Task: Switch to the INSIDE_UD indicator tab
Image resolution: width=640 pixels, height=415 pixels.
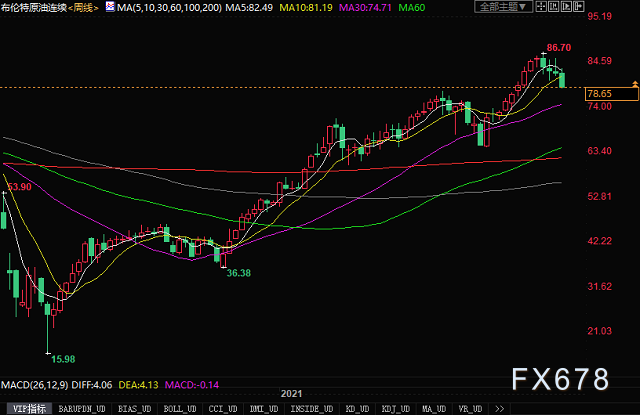Action: coord(311,408)
